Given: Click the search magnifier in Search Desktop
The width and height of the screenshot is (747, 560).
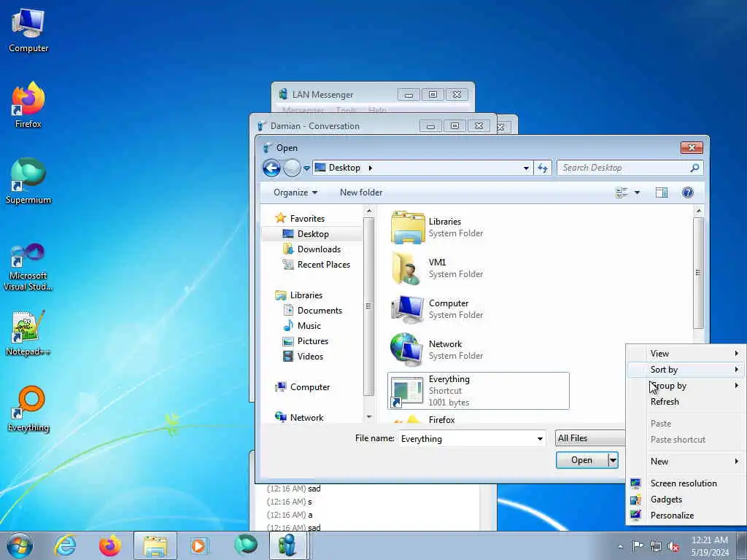Looking at the screenshot, I should click(x=694, y=168).
